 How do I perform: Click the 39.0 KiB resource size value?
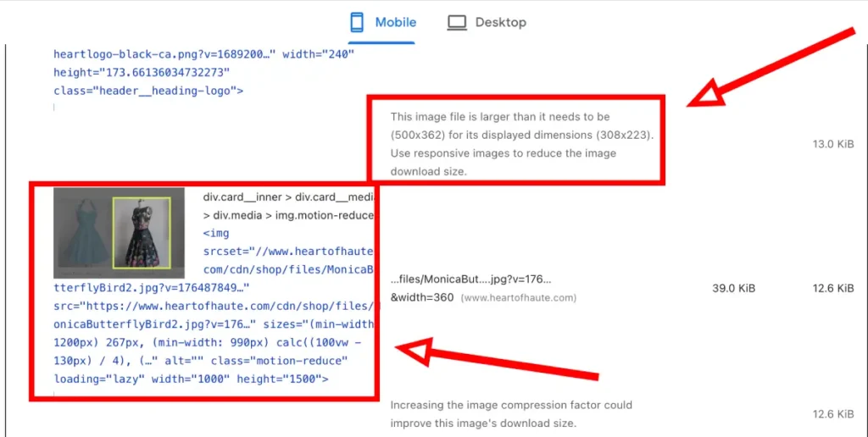click(734, 288)
